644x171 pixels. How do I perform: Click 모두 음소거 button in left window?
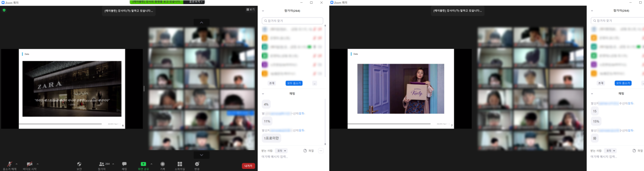pos(294,83)
